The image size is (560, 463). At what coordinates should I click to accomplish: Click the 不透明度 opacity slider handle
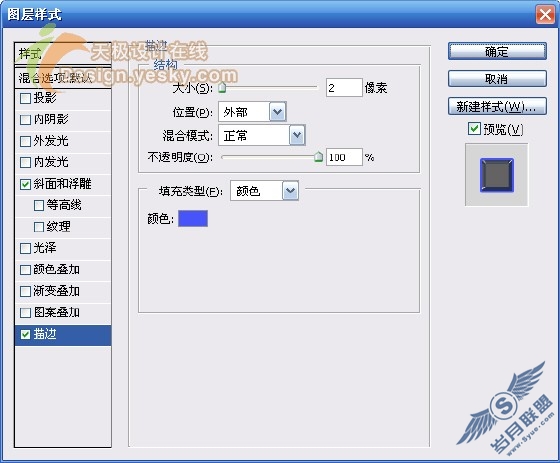pos(319,157)
